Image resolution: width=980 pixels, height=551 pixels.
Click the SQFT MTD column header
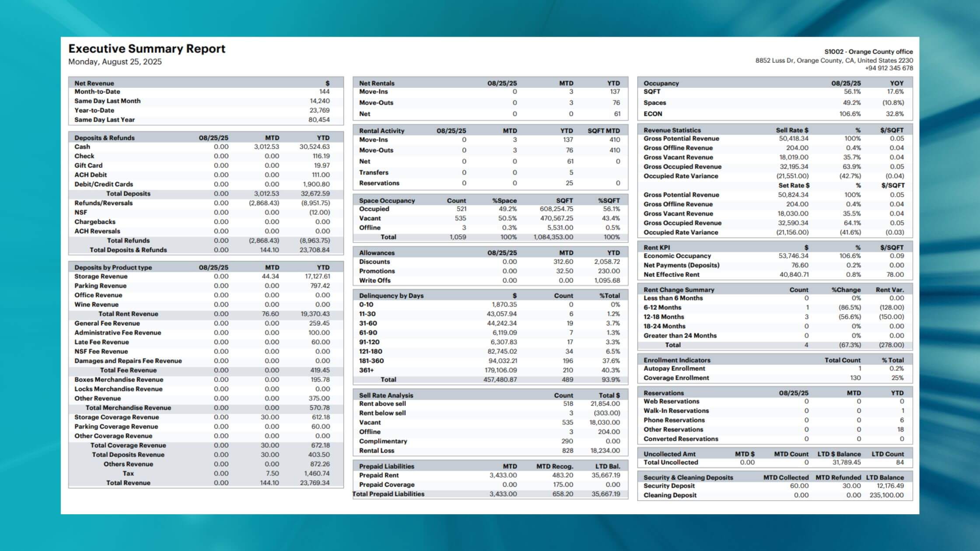point(604,131)
